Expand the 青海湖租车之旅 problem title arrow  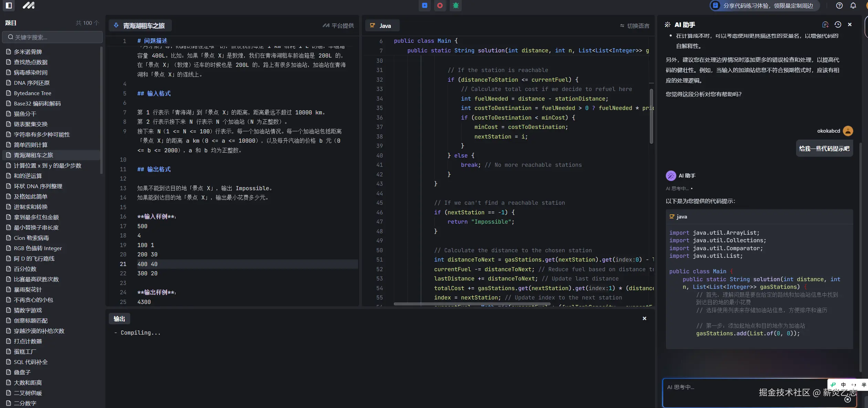click(116, 25)
